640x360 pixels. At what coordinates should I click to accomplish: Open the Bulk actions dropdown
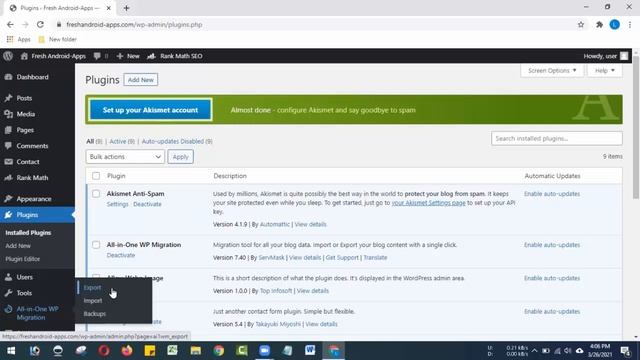(125, 157)
